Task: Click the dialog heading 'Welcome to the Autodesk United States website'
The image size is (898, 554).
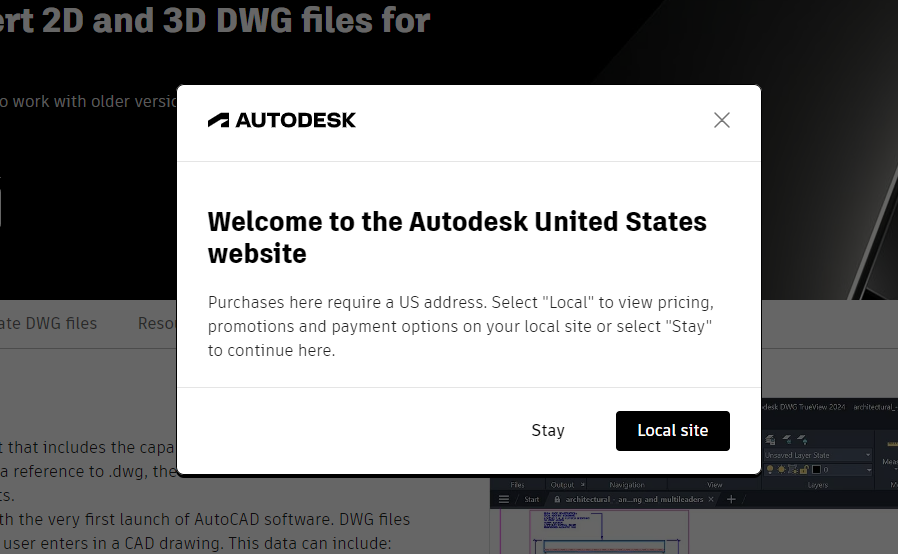Action: click(457, 237)
